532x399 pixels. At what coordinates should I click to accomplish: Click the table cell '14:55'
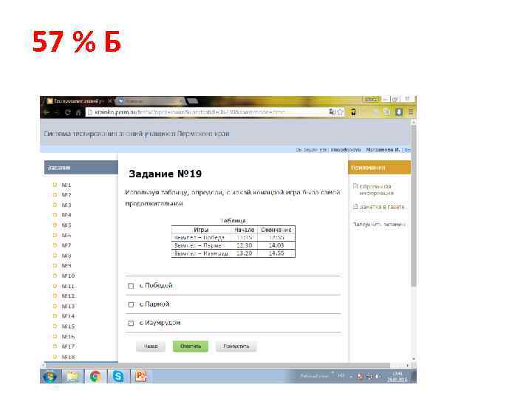click(x=276, y=253)
